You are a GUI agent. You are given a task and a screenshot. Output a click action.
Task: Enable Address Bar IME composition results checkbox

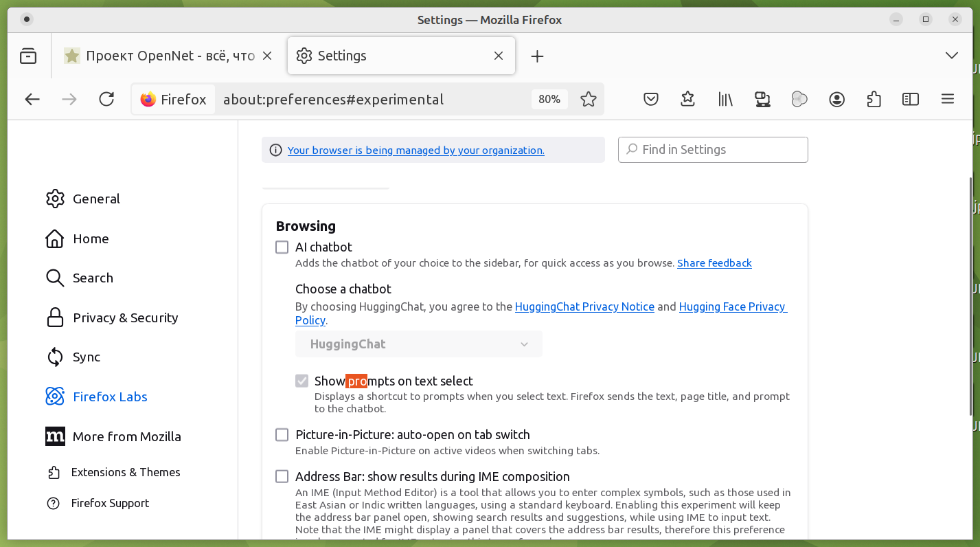click(282, 477)
